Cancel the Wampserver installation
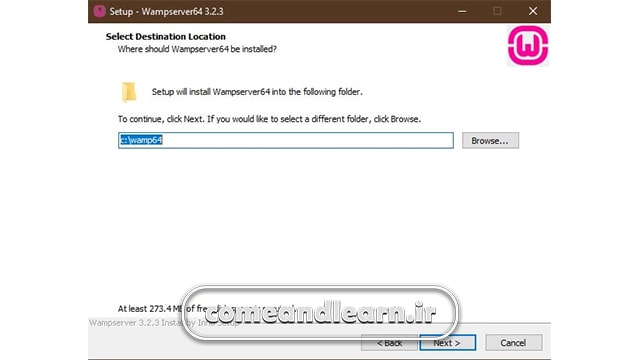 pyautogui.click(x=513, y=343)
